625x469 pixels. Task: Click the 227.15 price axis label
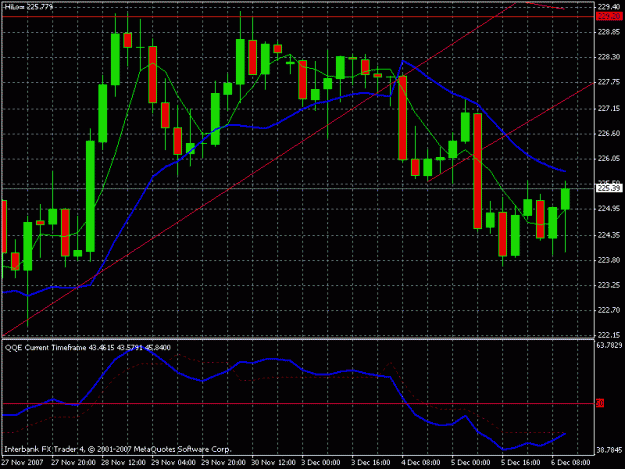[609, 108]
